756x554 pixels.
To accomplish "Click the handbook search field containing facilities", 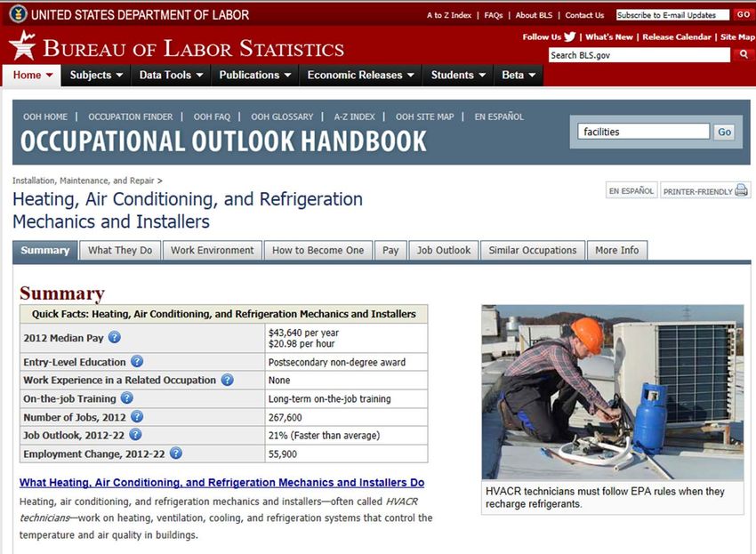I will tap(644, 131).
